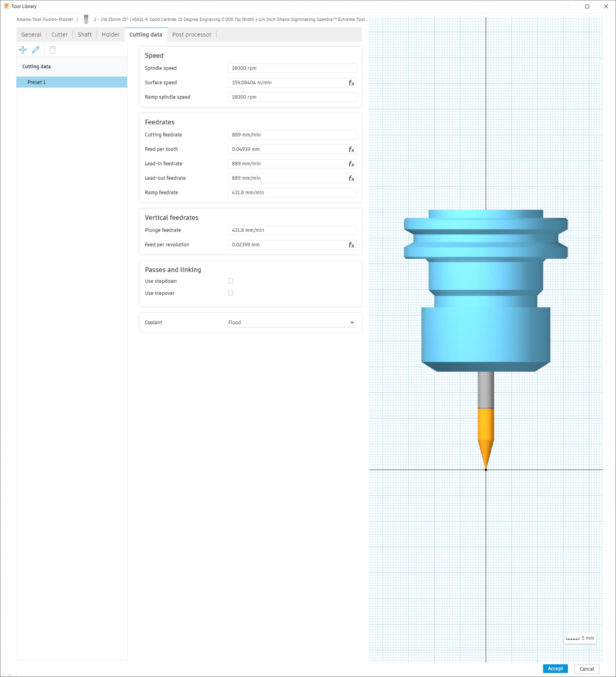Viewport: 616px width, 677px height.
Task: Click the Spindle speed input field
Action: (292, 68)
